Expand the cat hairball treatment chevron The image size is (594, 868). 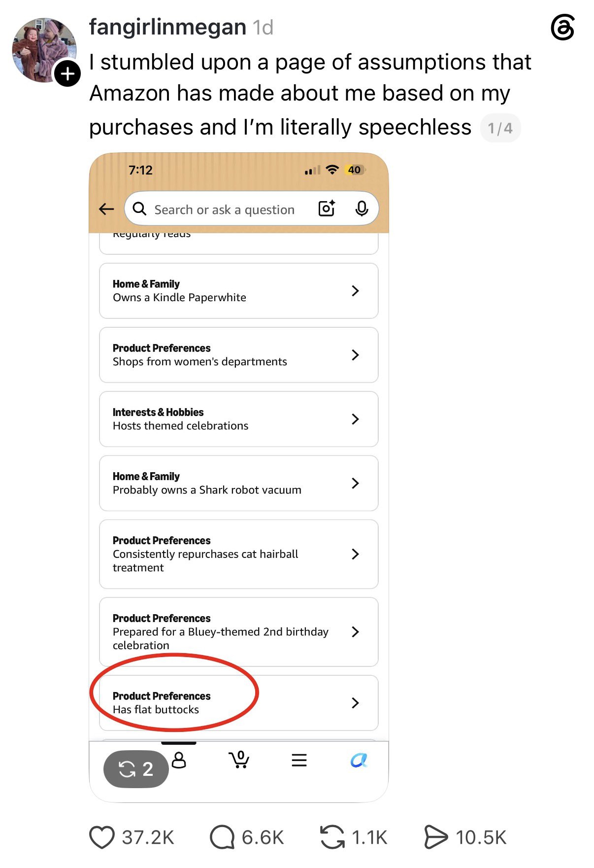tap(355, 554)
